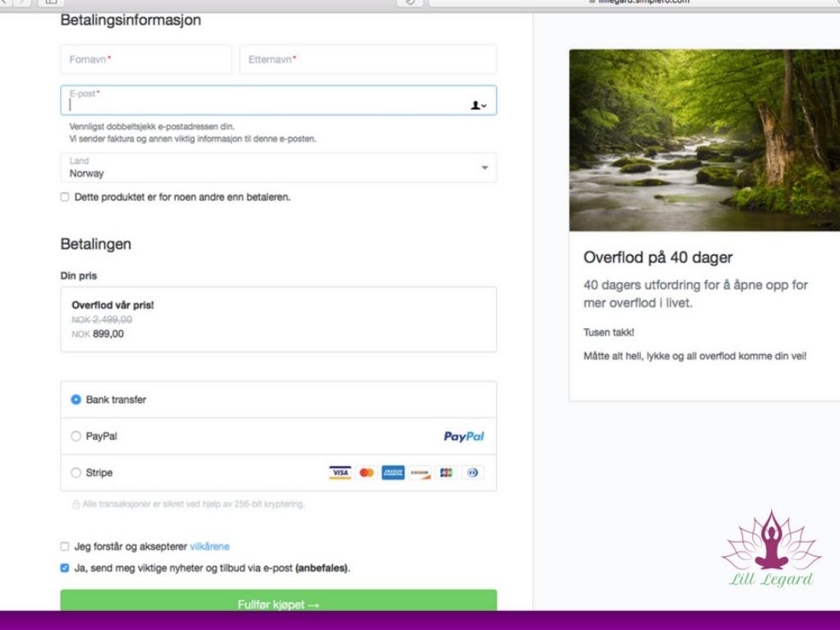Open the E-post autofill contact dropdown

(478, 105)
